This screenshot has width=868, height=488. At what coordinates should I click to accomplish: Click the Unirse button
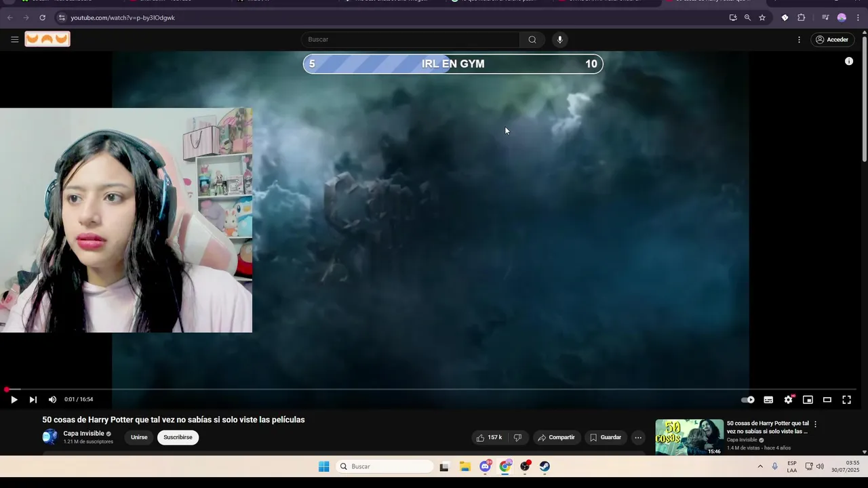tap(139, 437)
